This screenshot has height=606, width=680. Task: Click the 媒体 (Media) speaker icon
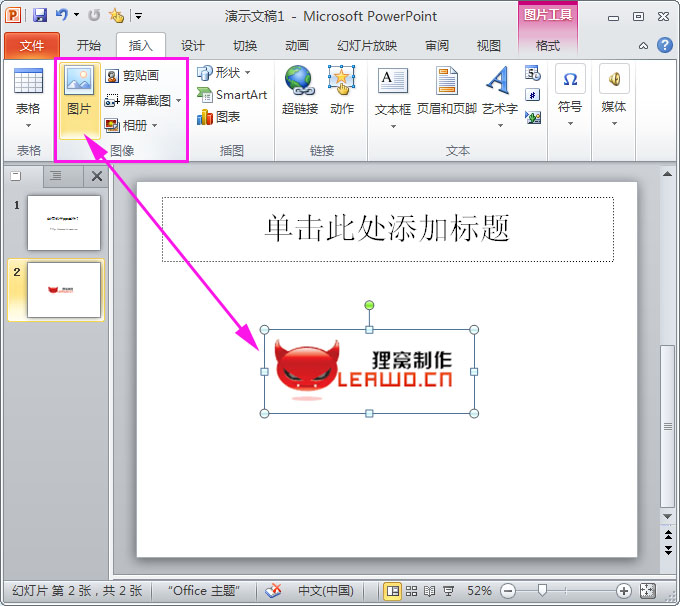614,79
